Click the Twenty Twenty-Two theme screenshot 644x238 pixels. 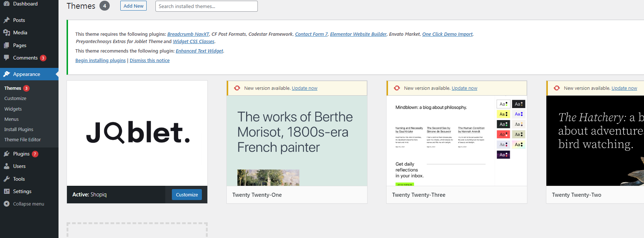(595, 141)
